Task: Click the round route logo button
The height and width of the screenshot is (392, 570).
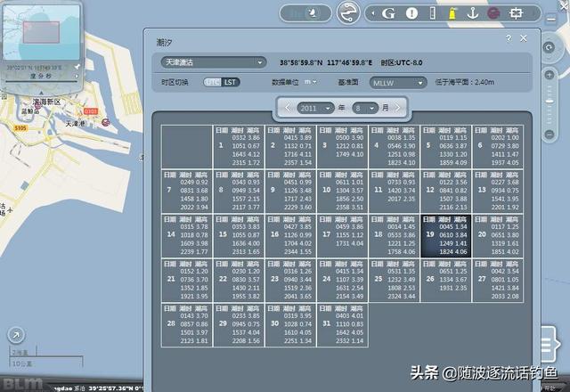Action: coord(347,13)
